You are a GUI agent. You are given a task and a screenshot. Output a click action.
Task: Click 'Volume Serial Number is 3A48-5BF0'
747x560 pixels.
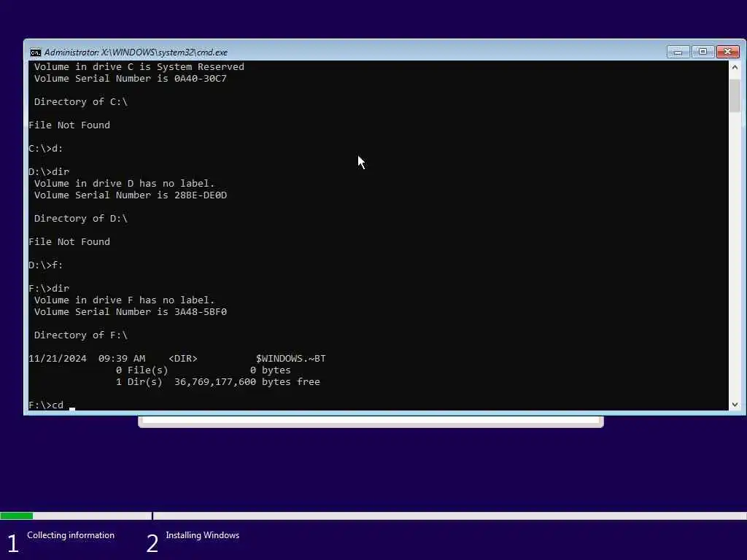click(130, 312)
